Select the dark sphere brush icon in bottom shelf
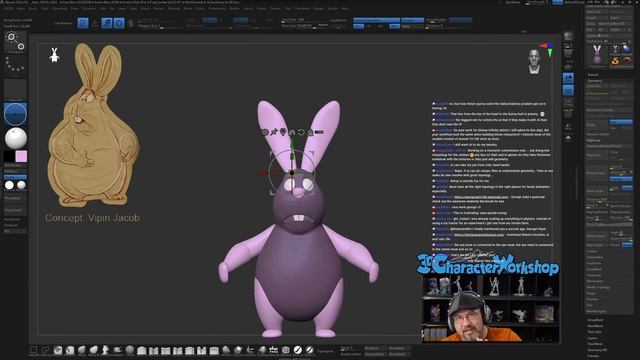The image size is (640, 360). point(130,350)
